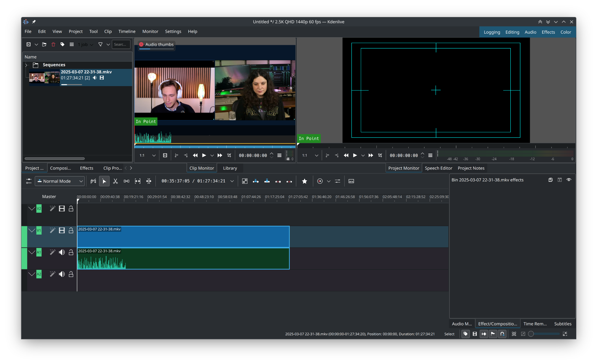The width and height of the screenshot is (597, 364).
Task: Click the Effects tab in panel
Action: click(x=86, y=167)
